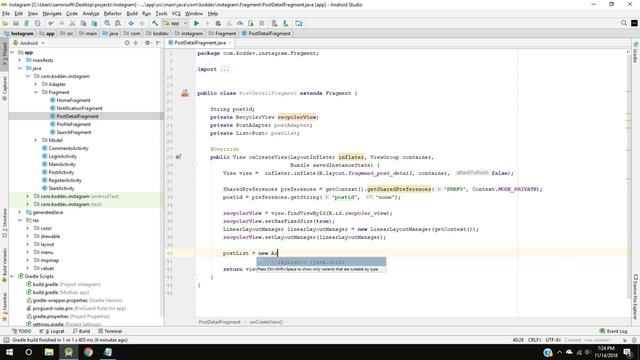
Task: Open the VCS menu
Action: (176, 13)
